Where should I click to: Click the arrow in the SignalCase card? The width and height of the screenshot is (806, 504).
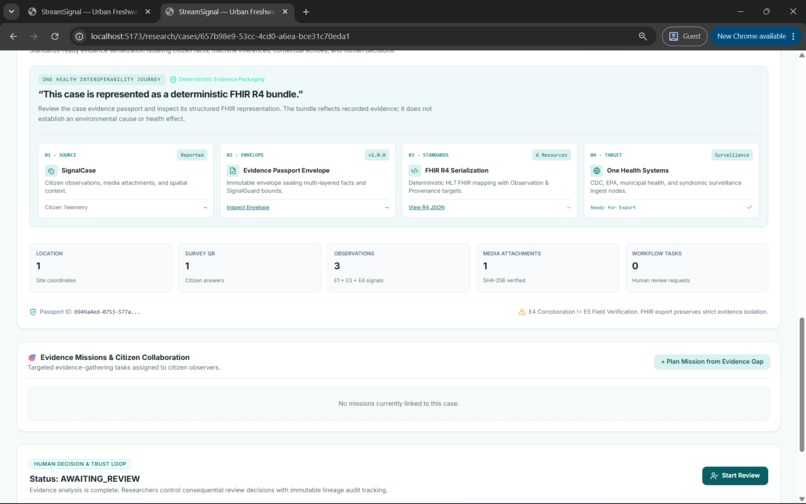click(x=205, y=208)
